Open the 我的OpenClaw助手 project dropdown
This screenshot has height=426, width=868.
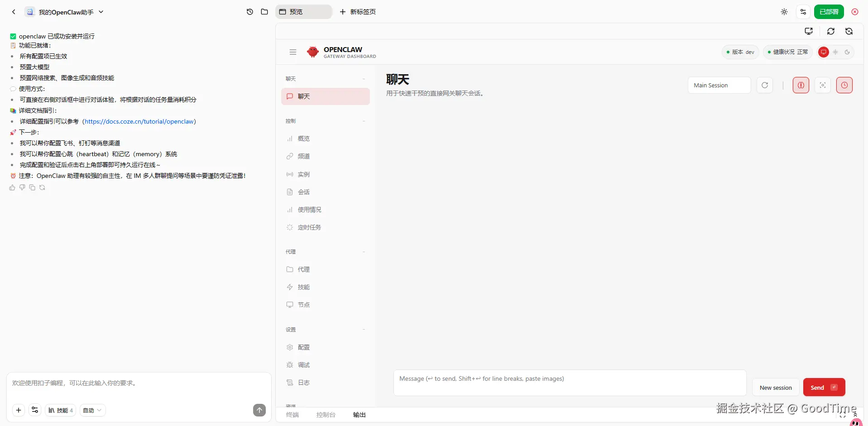(64, 12)
